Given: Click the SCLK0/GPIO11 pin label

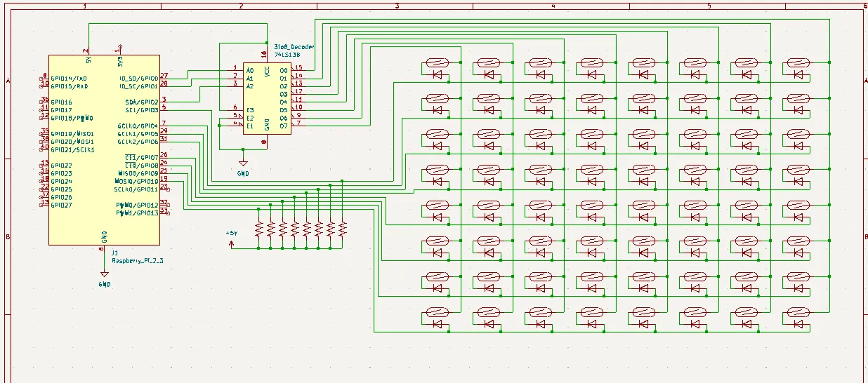Looking at the screenshot, I should 137,189.
